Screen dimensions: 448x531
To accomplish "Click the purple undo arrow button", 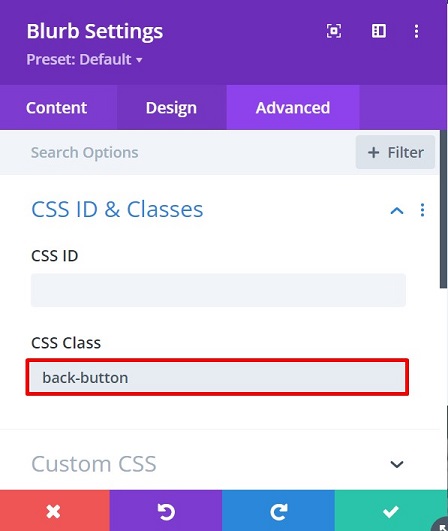I will 166,510.
